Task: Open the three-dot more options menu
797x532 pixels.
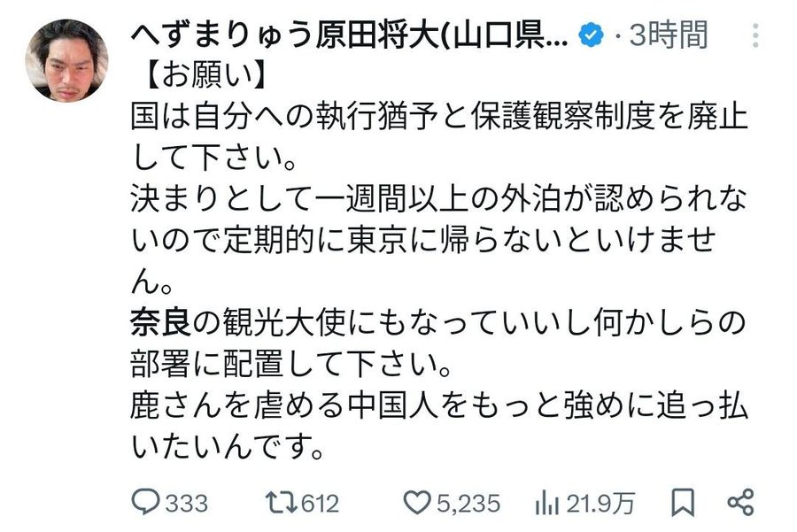Action: (x=754, y=35)
